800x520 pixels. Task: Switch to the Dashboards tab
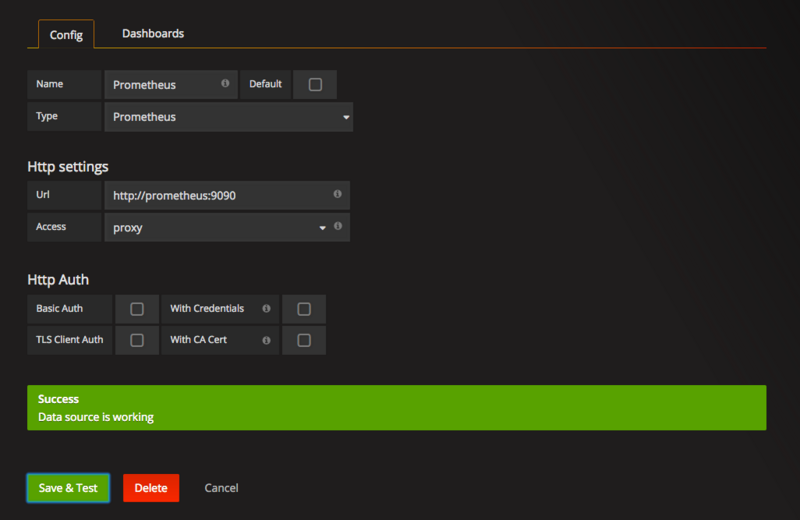153,34
